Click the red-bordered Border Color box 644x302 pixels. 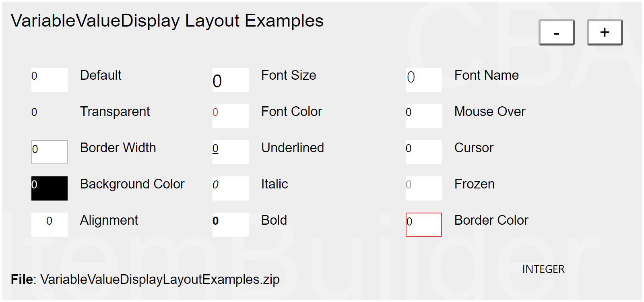coord(423,224)
